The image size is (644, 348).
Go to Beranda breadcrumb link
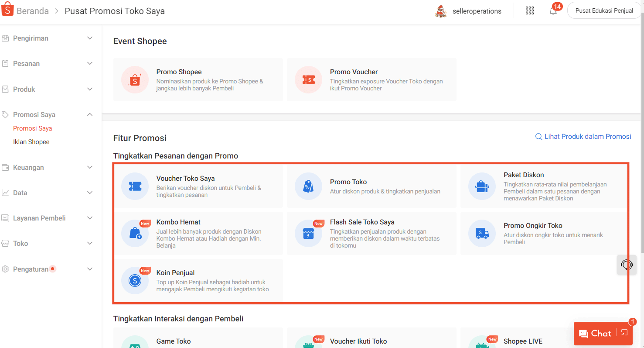33,11
